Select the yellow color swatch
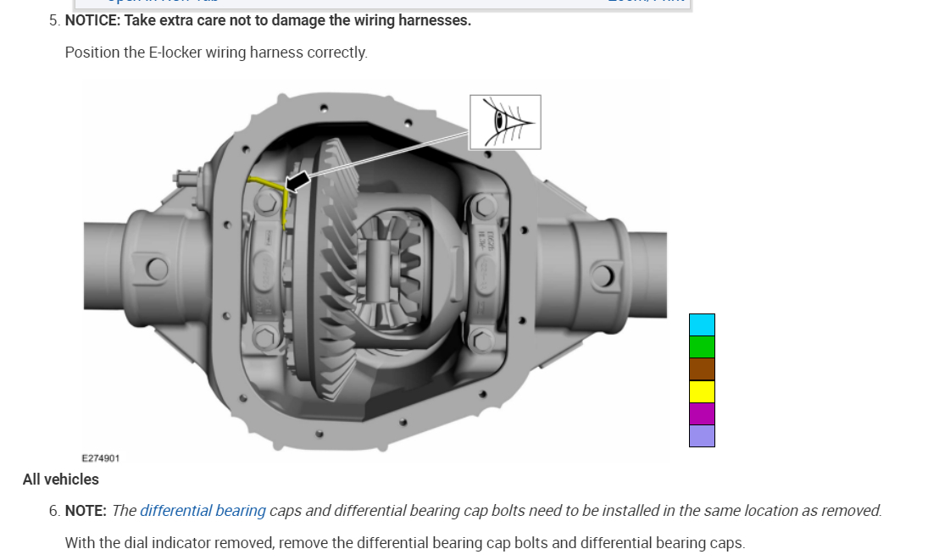Screen dimensions: 939x560 point(702,391)
